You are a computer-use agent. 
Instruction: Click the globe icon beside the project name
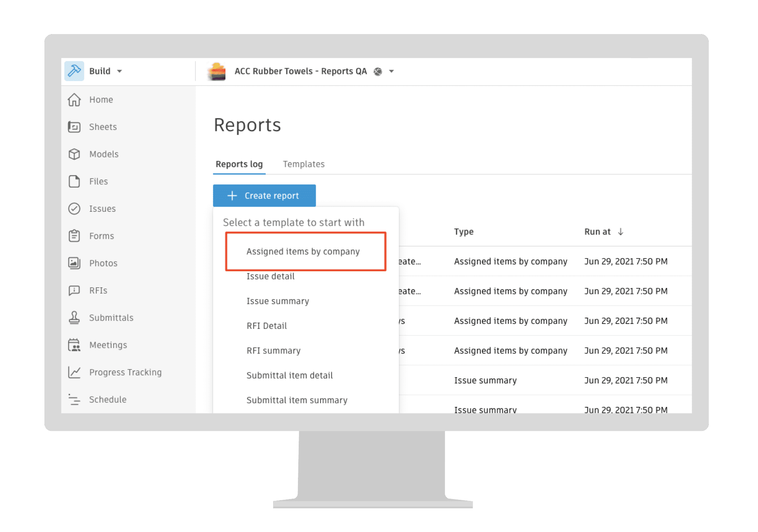(377, 71)
